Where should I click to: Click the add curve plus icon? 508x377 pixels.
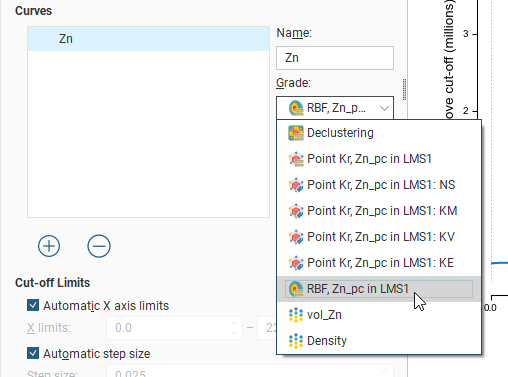[49, 246]
